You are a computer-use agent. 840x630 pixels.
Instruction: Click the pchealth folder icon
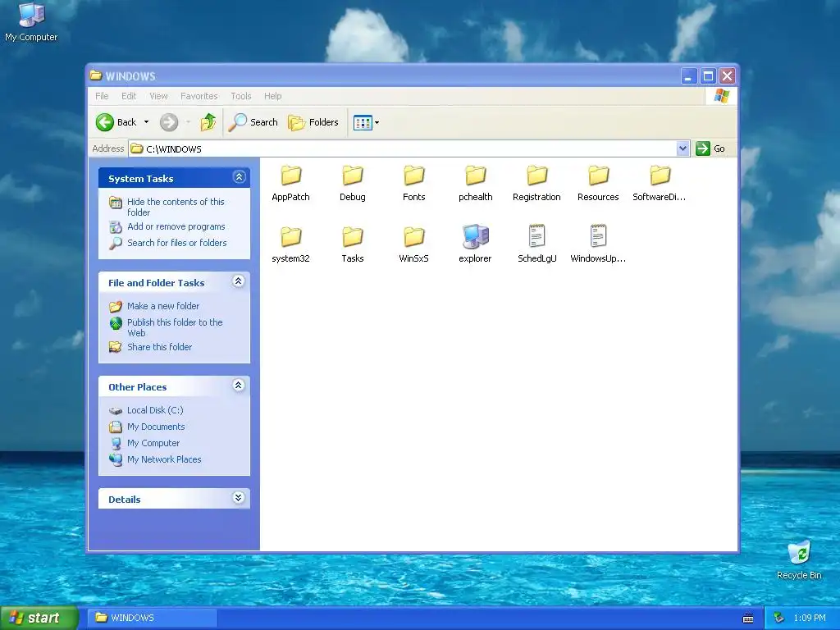click(x=476, y=176)
